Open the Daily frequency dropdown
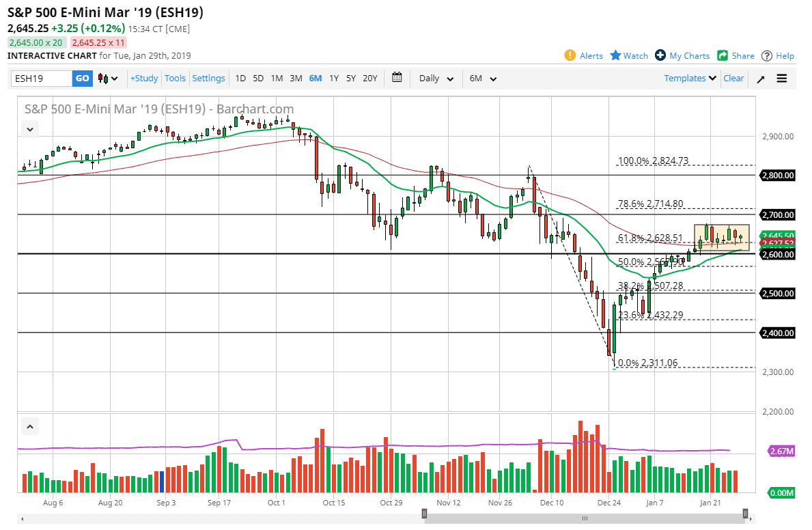The width and height of the screenshot is (812, 530). click(435, 79)
